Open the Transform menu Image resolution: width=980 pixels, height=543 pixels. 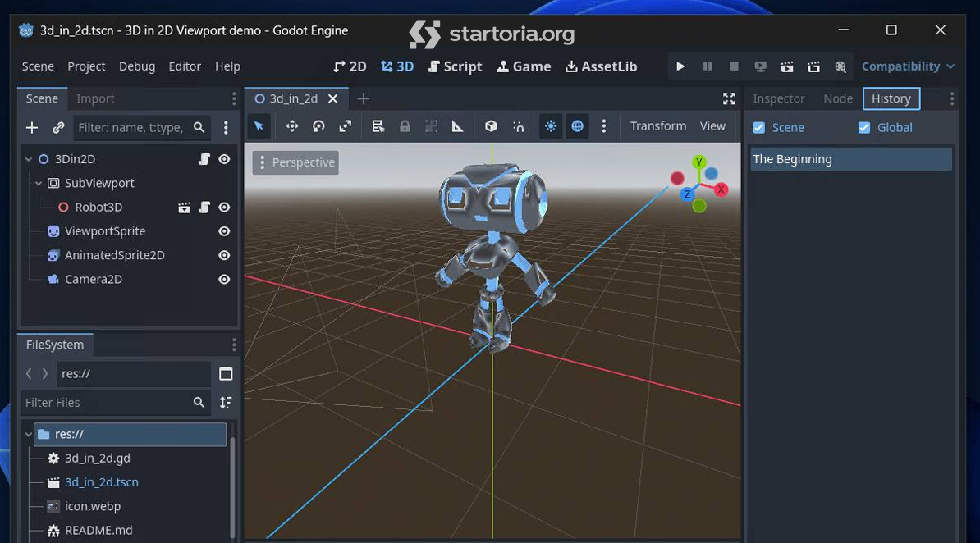coord(658,126)
